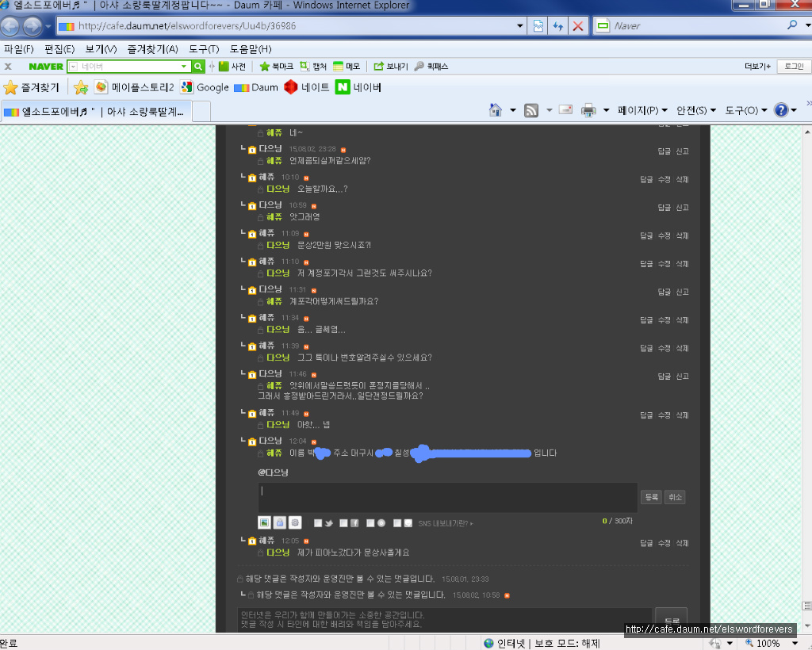Click the Print icon in command bar
Screen dimensions: 812x650
tap(588, 110)
